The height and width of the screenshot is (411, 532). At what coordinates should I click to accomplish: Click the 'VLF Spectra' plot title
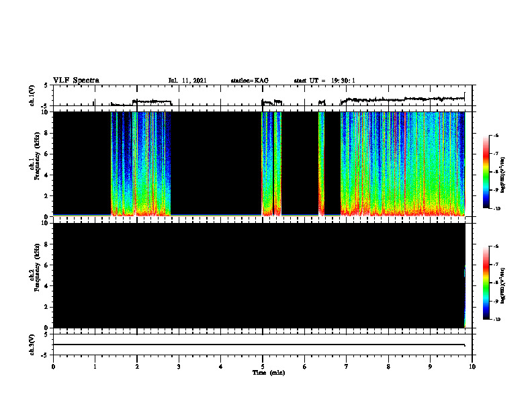[76, 81]
